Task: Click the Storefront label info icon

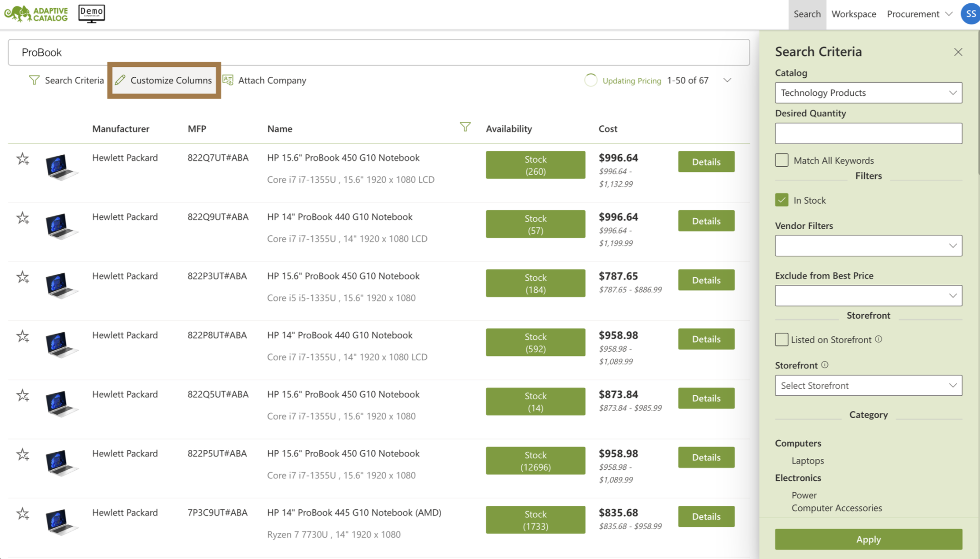Action: click(825, 365)
